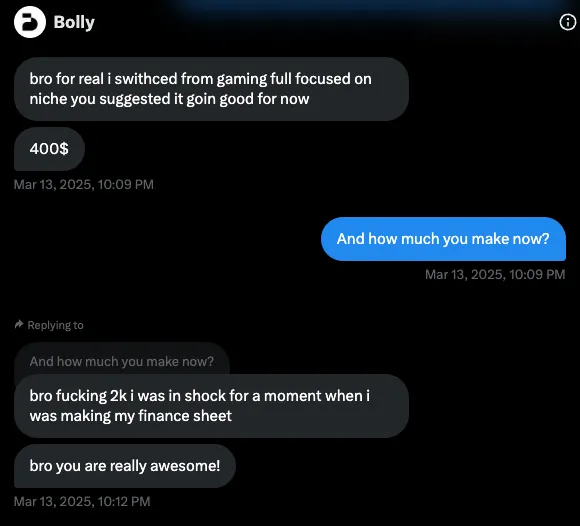
Task: Jump to quoted 'And how much you make now?' preview
Action: click(x=122, y=361)
